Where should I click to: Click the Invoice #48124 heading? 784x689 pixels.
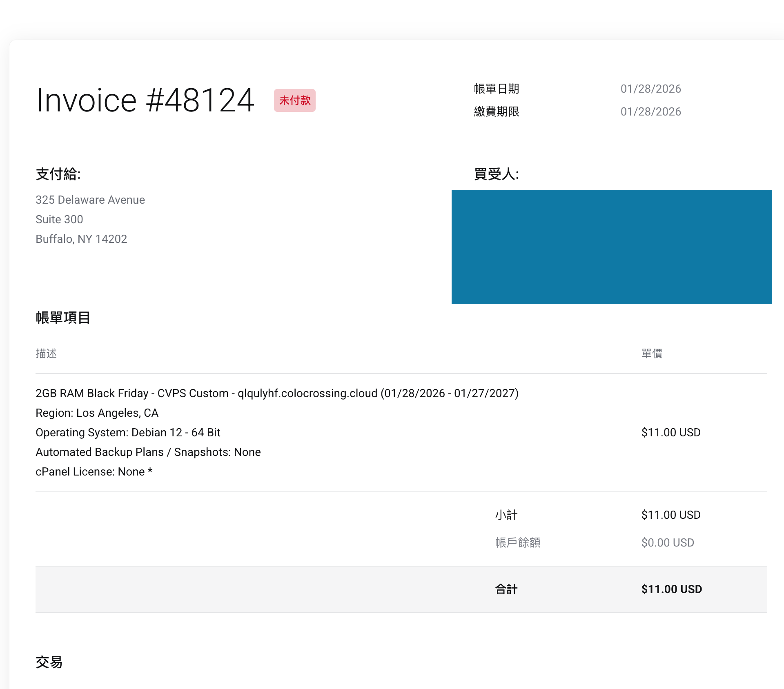[x=145, y=100]
